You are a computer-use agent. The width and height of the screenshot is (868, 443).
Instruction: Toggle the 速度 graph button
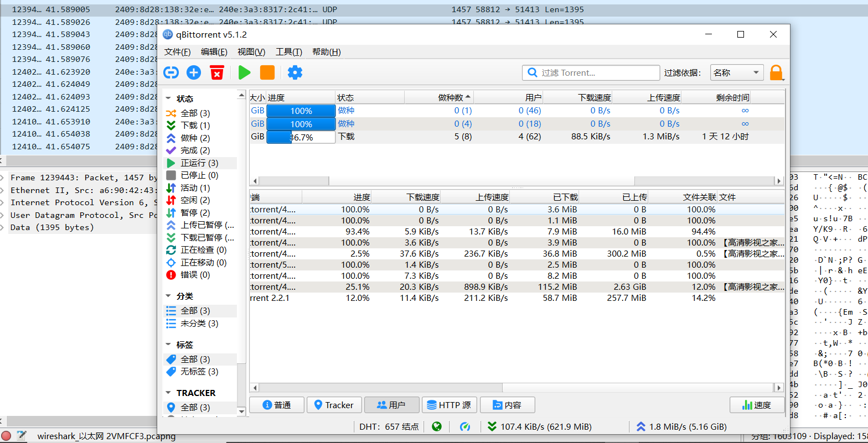coord(756,405)
